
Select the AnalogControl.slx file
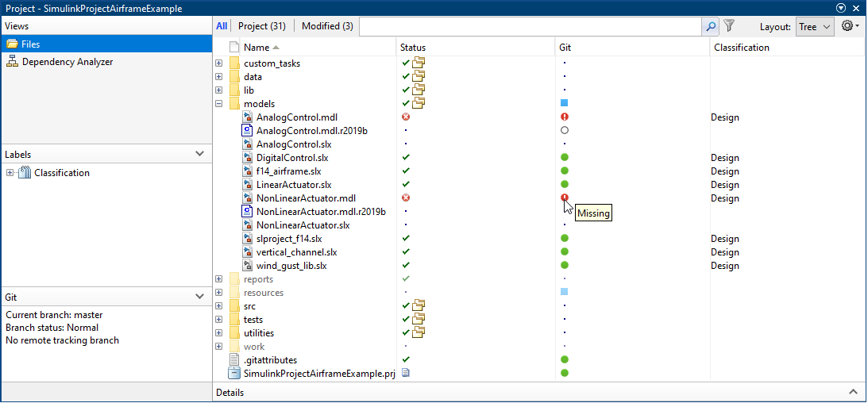(294, 144)
